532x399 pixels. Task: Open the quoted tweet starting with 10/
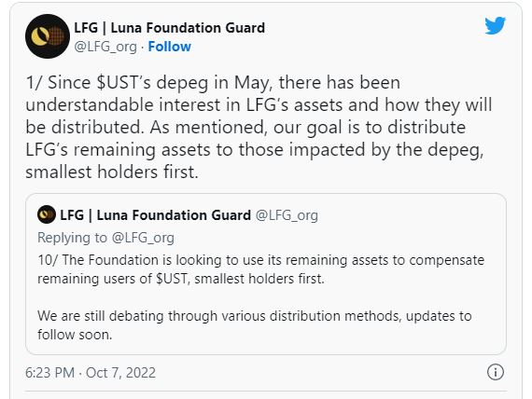(x=266, y=274)
